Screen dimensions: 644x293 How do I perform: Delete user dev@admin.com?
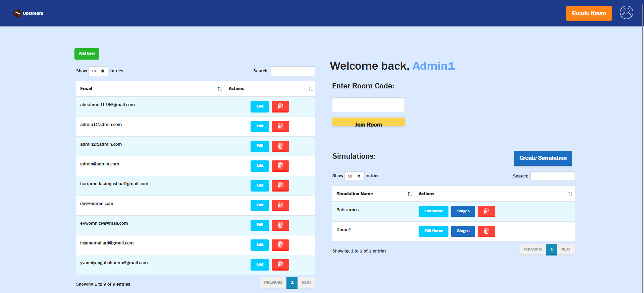click(x=280, y=205)
